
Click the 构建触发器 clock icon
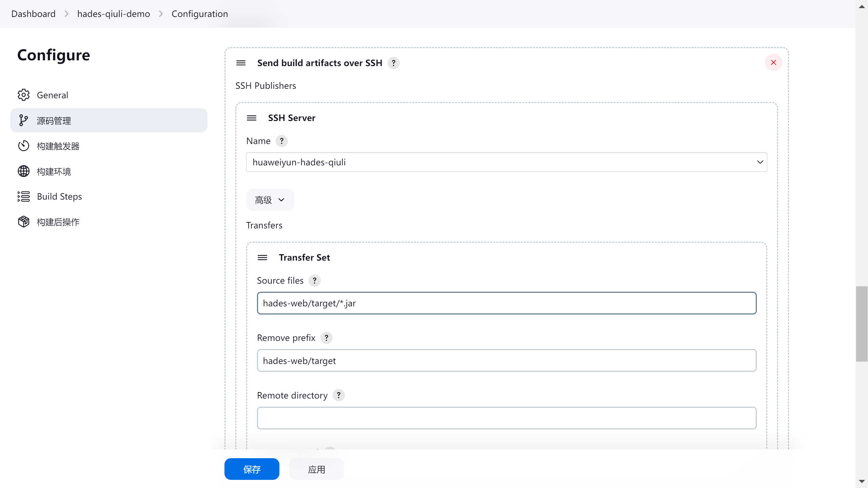23,146
